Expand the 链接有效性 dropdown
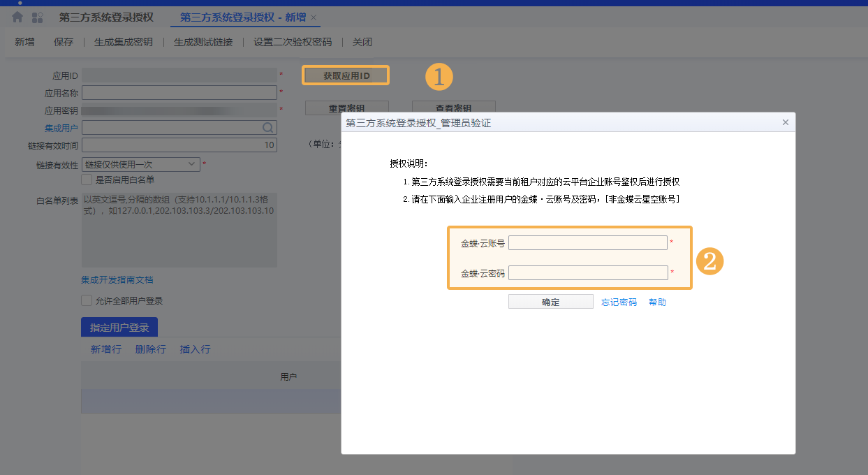 click(x=193, y=164)
